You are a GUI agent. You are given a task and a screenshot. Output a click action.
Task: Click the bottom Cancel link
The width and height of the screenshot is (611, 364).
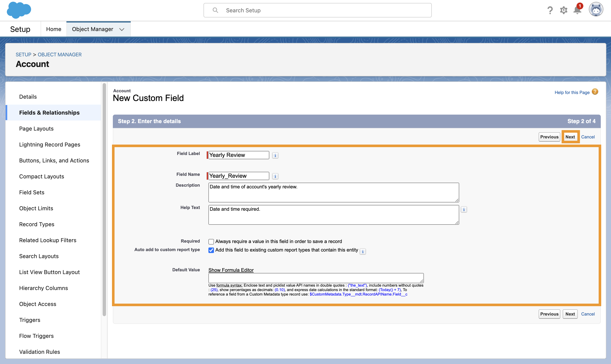(588, 314)
